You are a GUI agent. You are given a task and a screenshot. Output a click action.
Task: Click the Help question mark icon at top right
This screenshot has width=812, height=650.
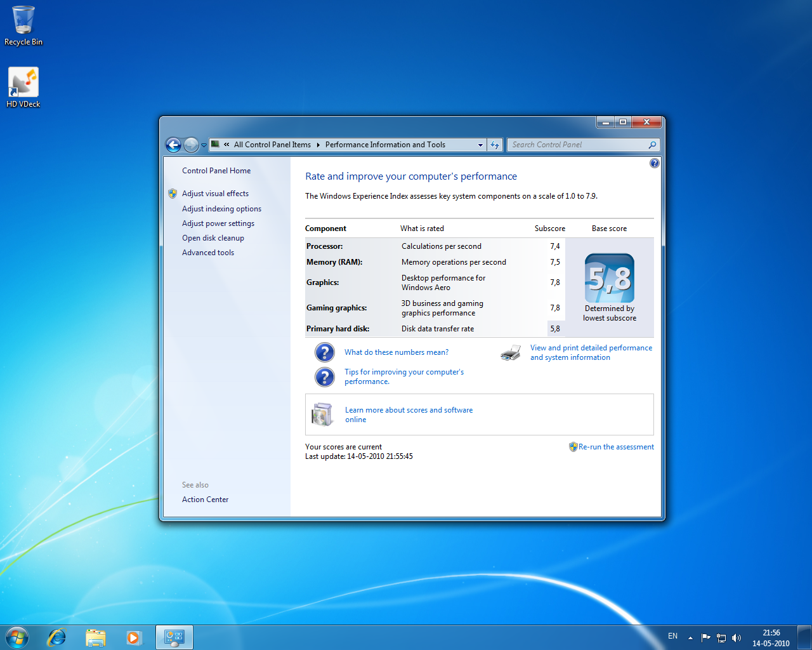coord(654,162)
